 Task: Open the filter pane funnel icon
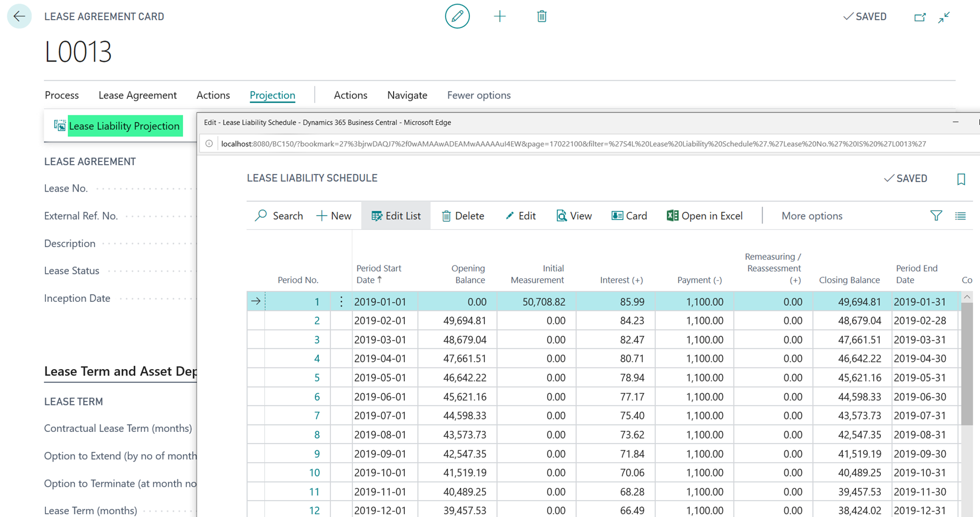pyautogui.click(x=936, y=216)
